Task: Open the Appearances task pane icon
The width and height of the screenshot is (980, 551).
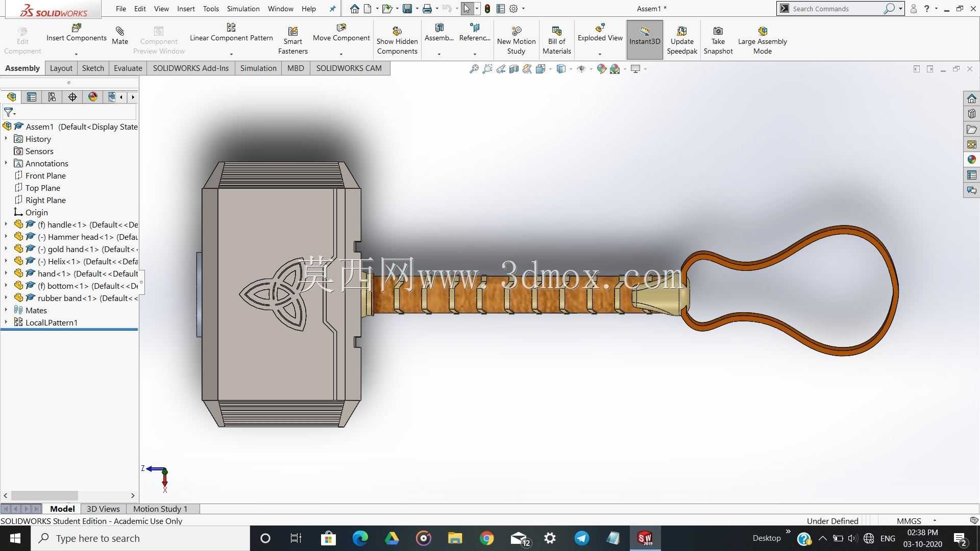Action: click(971, 160)
